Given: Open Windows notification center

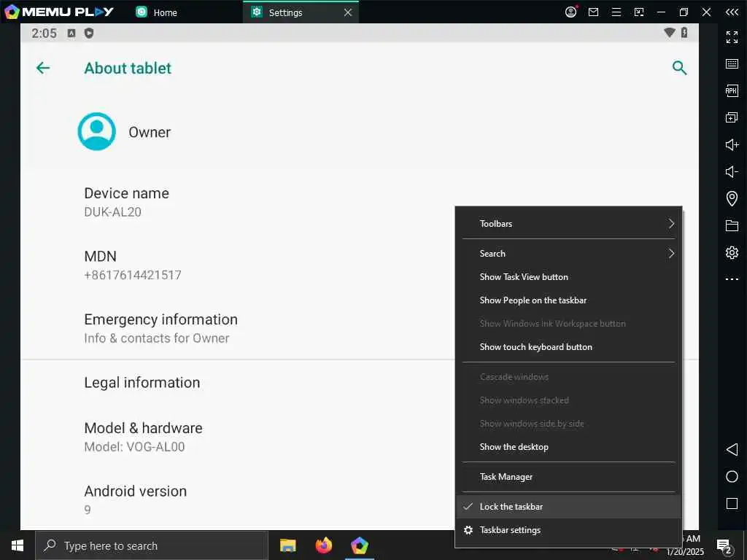Looking at the screenshot, I should click(x=724, y=546).
